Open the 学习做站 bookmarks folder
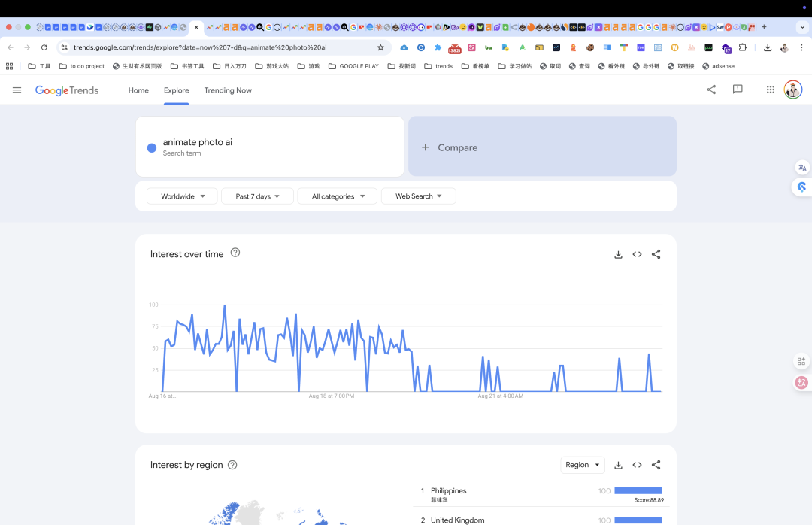The width and height of the screenshot is (812, 525). pos(515,66)
